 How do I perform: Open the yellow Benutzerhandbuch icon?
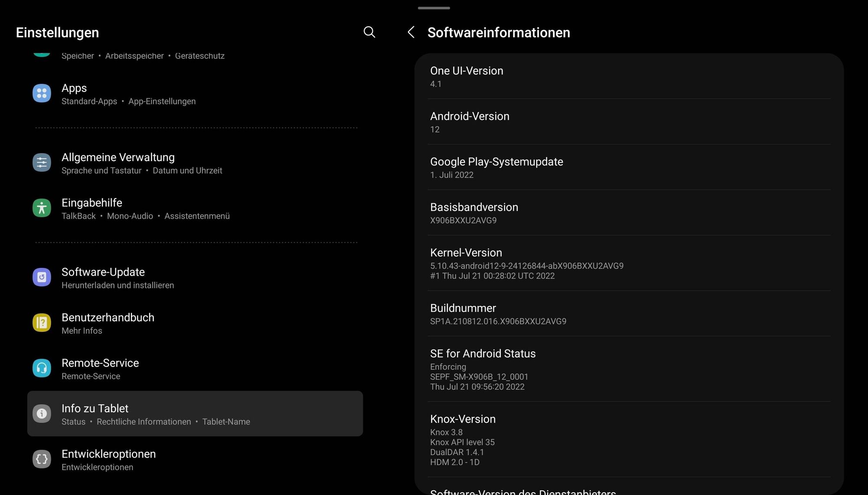42,323
